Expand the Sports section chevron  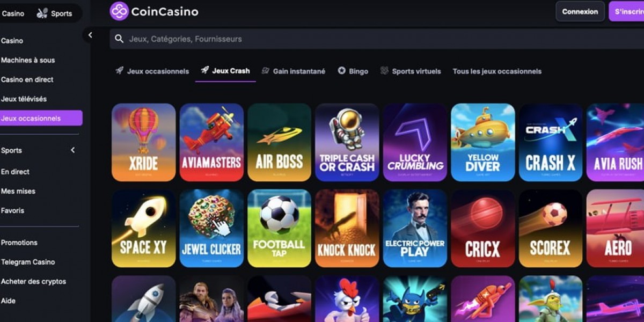click(x=73, y=150)
